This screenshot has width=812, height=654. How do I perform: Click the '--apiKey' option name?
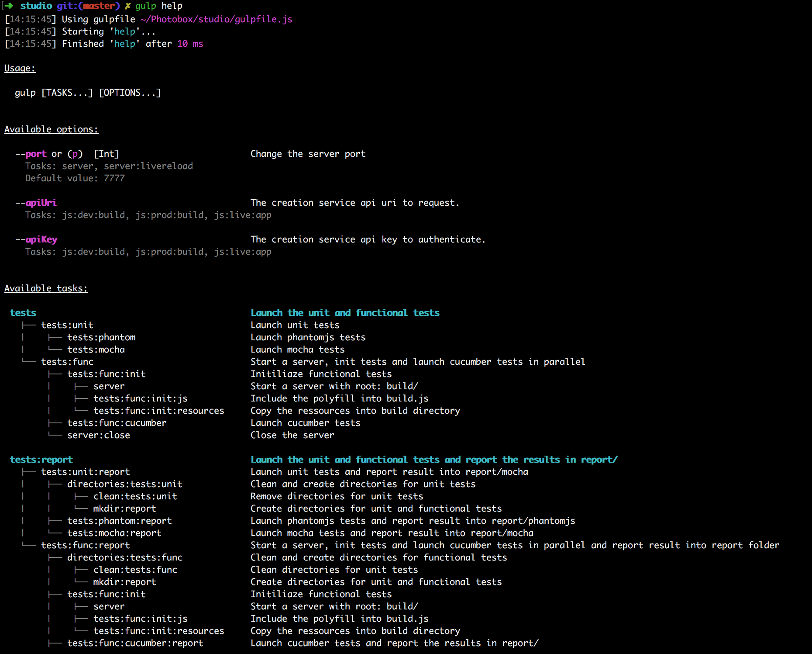coord(36,240)
